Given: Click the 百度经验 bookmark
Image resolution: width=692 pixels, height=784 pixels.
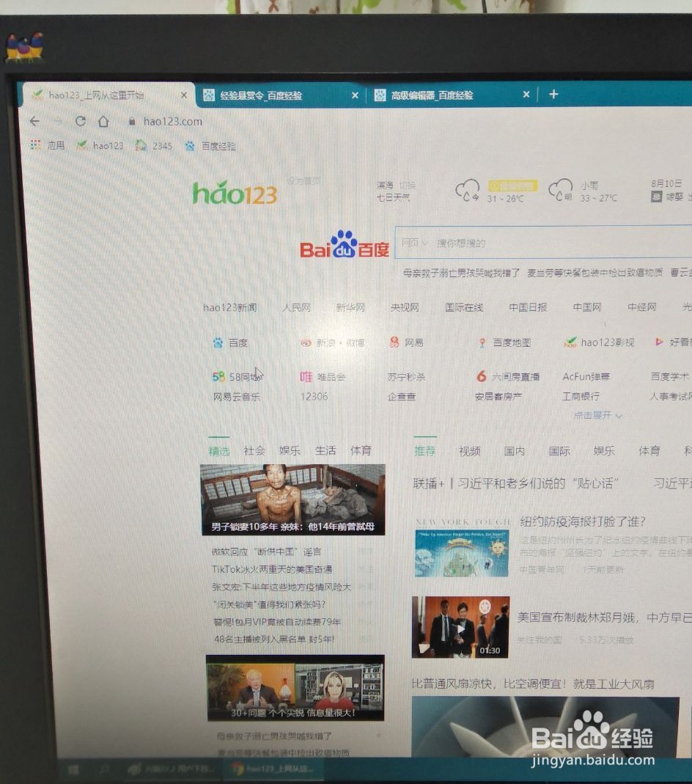Looking at the screenshot, I should coord(212,146).
